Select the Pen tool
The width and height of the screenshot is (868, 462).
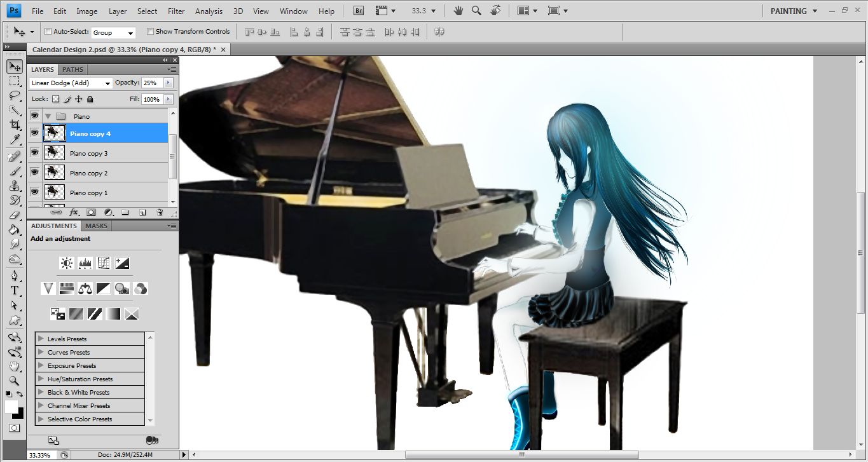(15, 276)
